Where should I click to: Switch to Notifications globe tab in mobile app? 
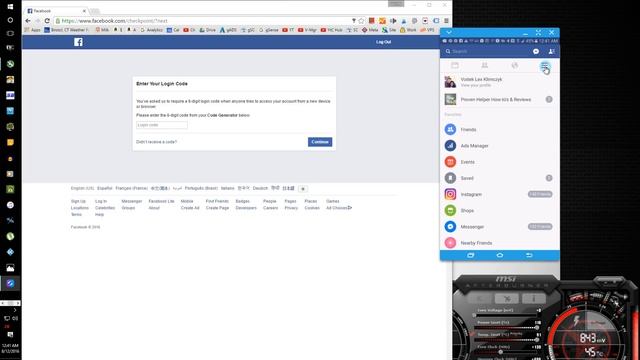[515, 65]
